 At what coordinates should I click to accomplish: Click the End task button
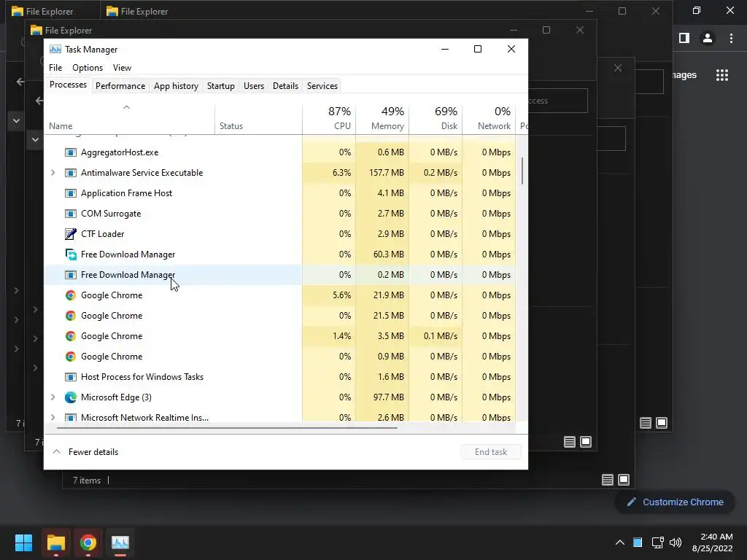click(x=491, y=452)
